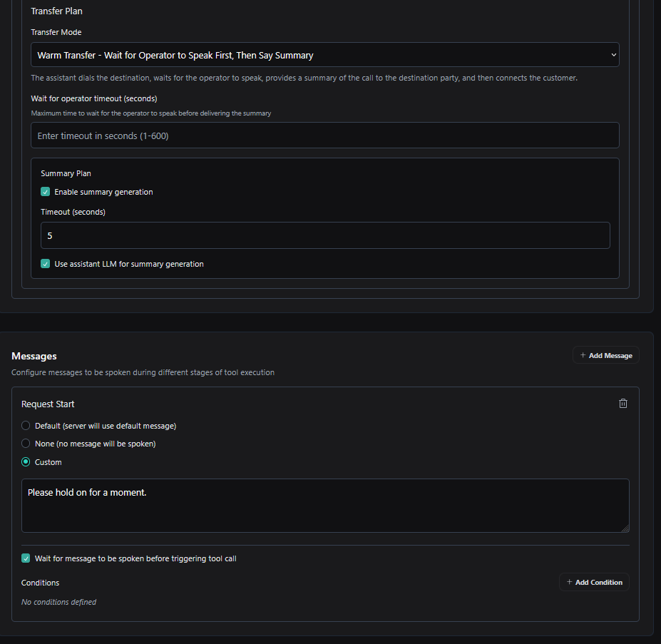Click the Request Start message title
The image size is (661, 644).
48,404
